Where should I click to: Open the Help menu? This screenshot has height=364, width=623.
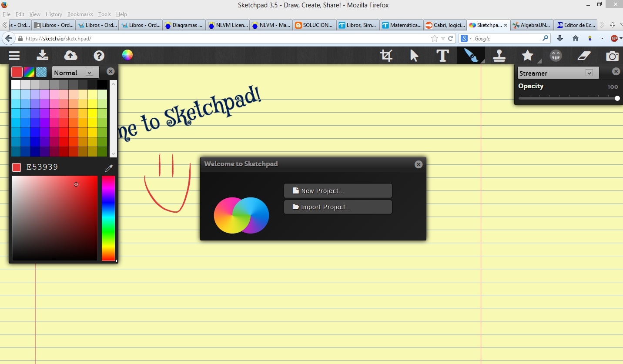coord(99,56)
